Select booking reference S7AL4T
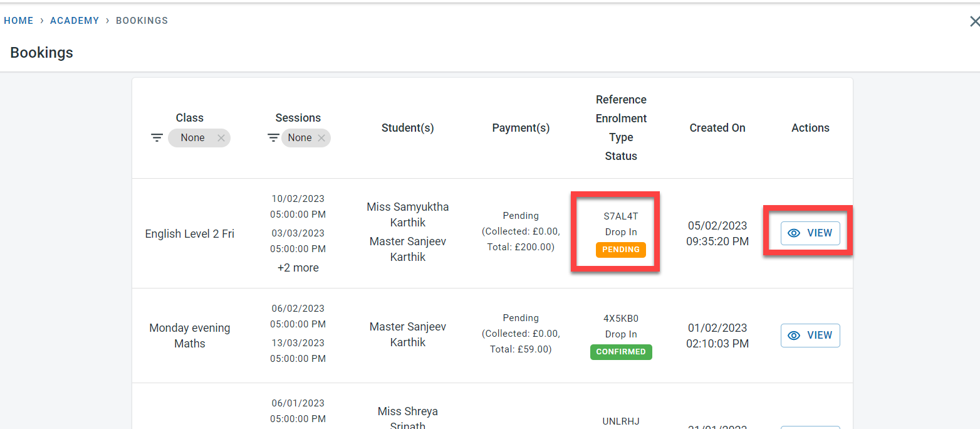980x429 pixels. pos(620,216)
